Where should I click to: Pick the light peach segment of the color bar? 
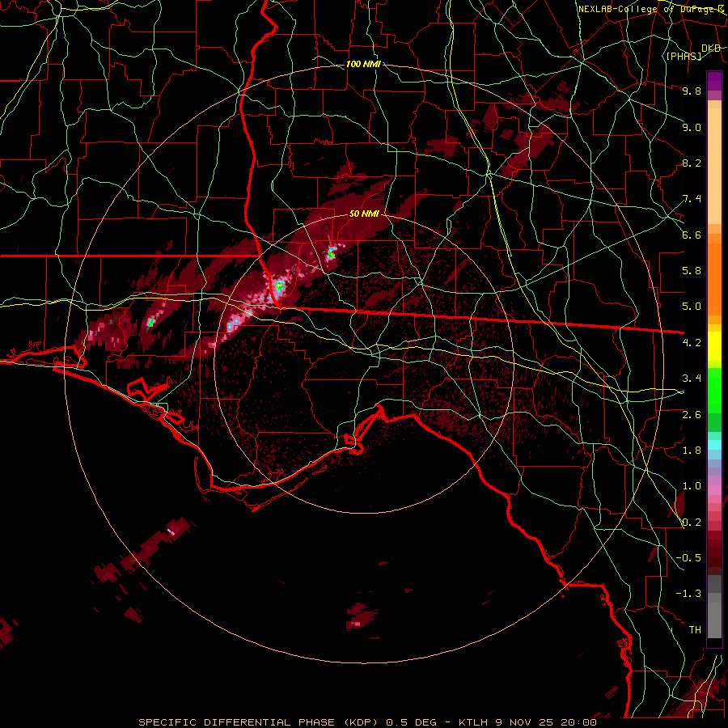click(714, 167)
